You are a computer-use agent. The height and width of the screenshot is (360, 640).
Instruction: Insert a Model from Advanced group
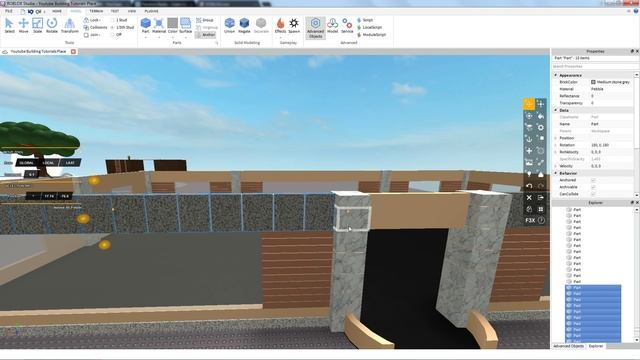click(x=333, y=26)
